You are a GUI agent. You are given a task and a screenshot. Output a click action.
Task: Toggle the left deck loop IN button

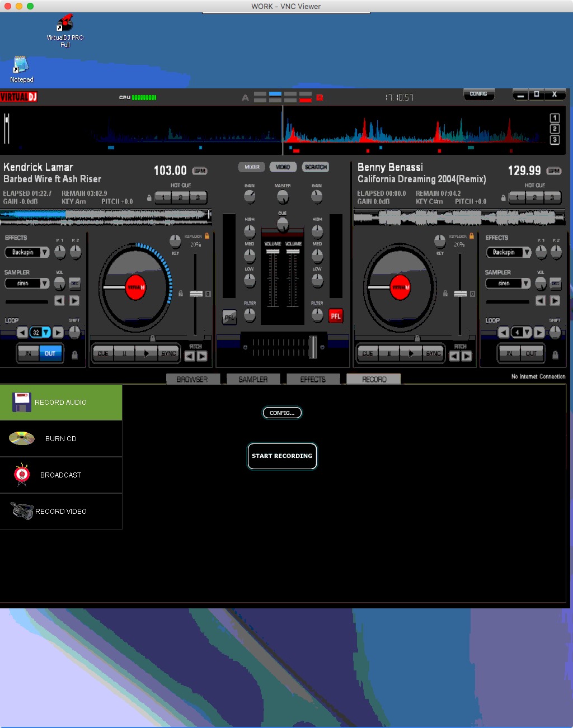(x=29, y=353)
